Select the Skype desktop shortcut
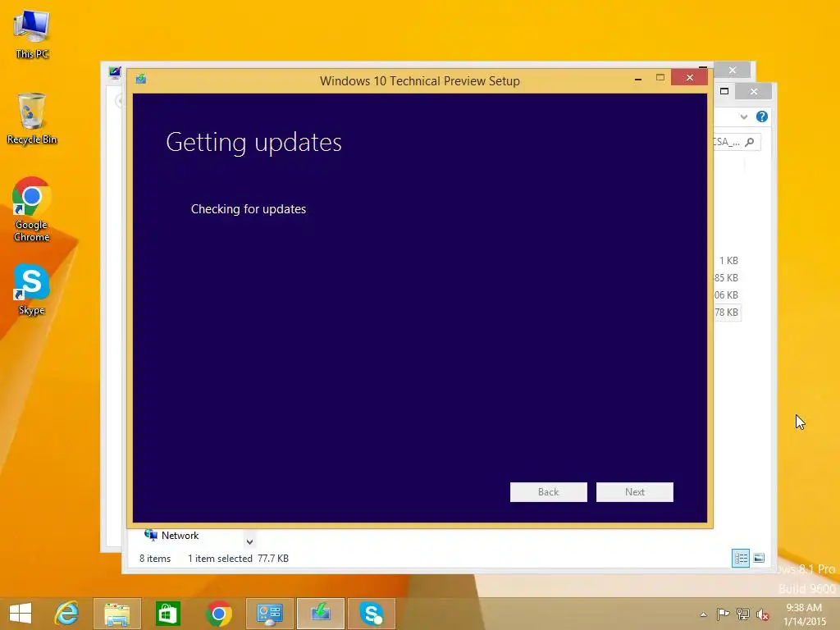Viewport: 840px width, 630px height. click(x=32, y=290)
